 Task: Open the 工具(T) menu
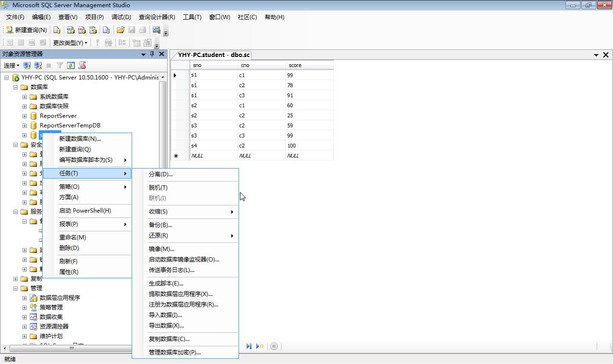[192, 17]
